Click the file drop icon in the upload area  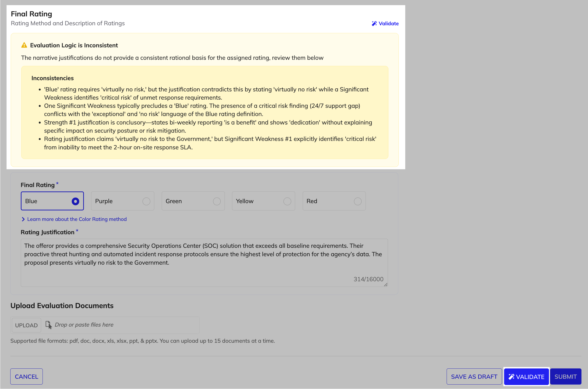[x=49, y=325]
